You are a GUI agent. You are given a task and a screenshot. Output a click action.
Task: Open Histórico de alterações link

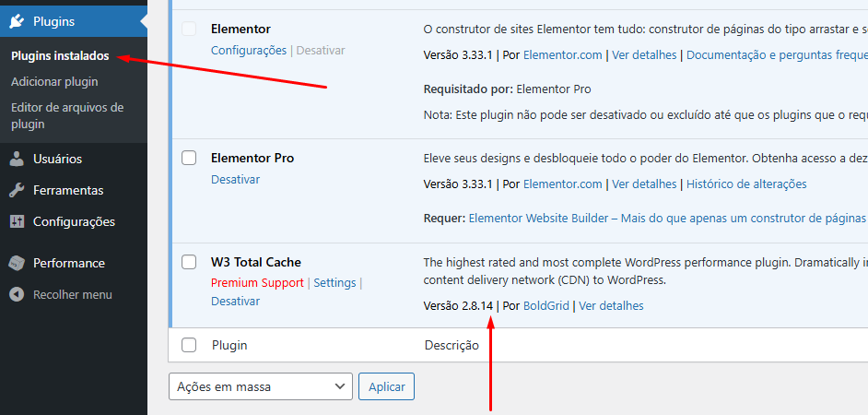coord(746,184)
